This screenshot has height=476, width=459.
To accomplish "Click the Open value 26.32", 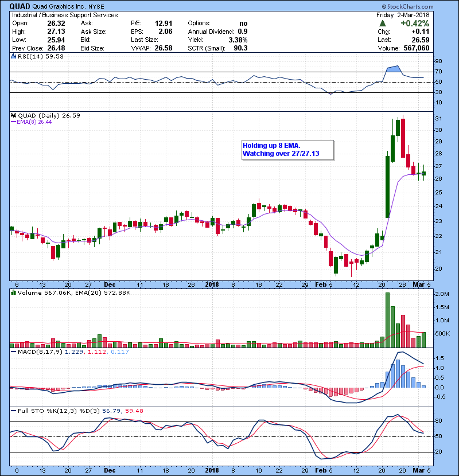I will [x=56, y=24].
